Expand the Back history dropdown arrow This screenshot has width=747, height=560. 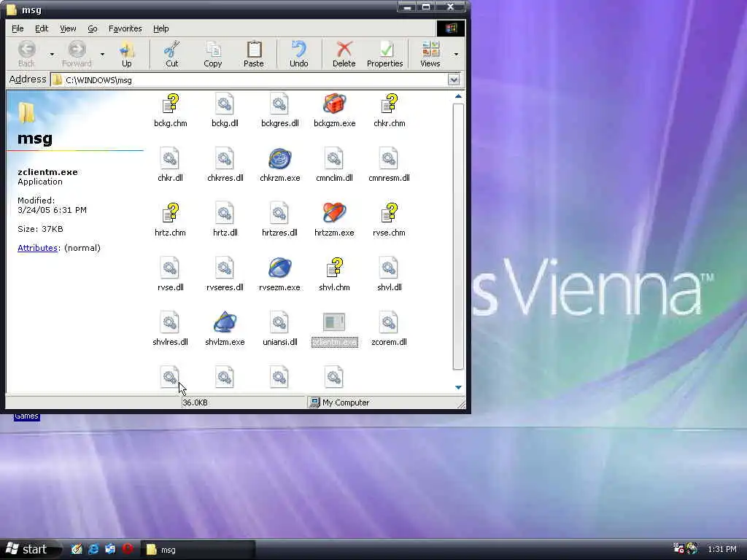click(52, 54)
